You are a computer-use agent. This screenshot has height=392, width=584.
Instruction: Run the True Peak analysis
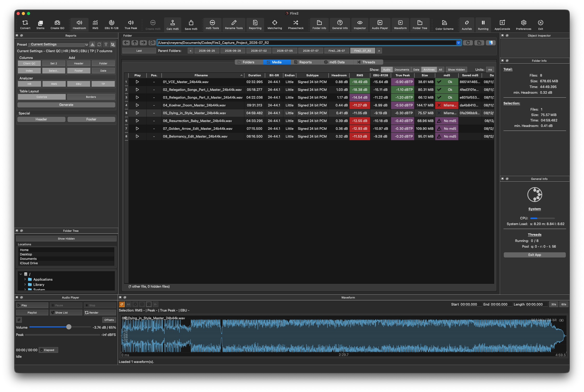131,25
